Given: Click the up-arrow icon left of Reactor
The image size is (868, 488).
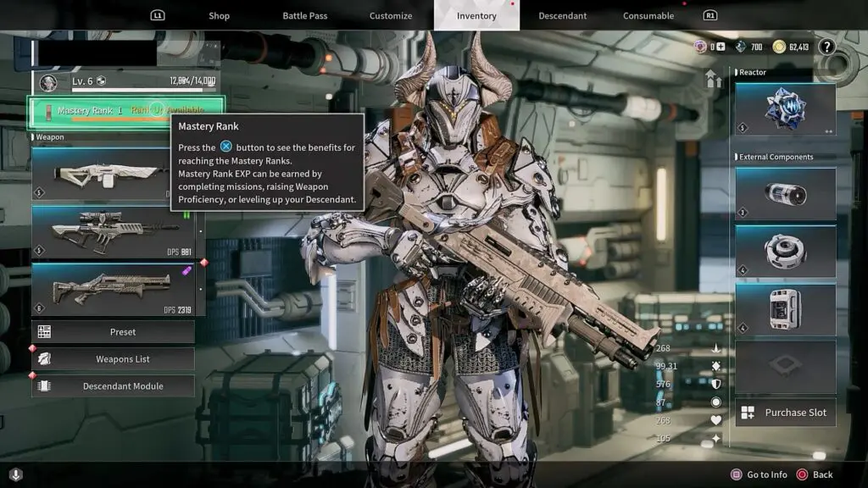Looking at the screenshot, I should (x=713, y=79).
